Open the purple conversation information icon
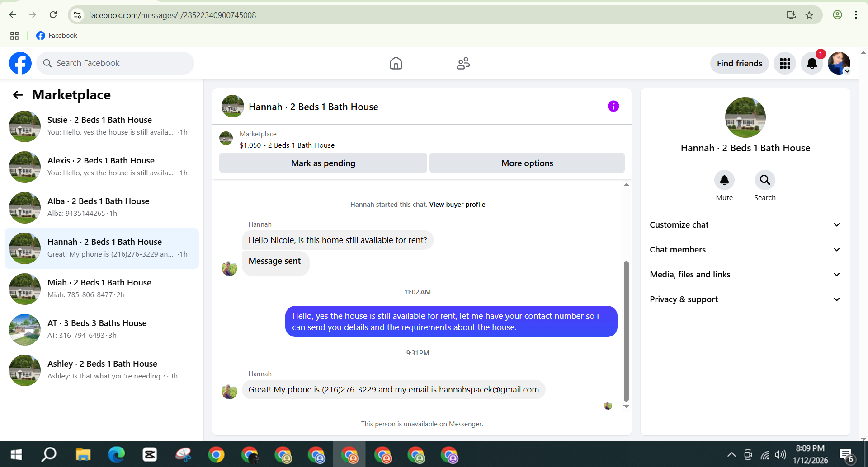 (613, 106)
